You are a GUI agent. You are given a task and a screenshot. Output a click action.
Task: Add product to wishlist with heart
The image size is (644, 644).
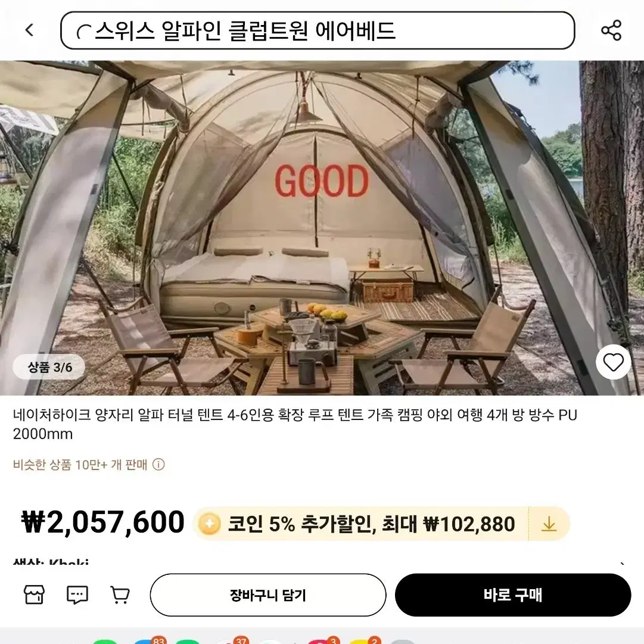coord(613,362)
